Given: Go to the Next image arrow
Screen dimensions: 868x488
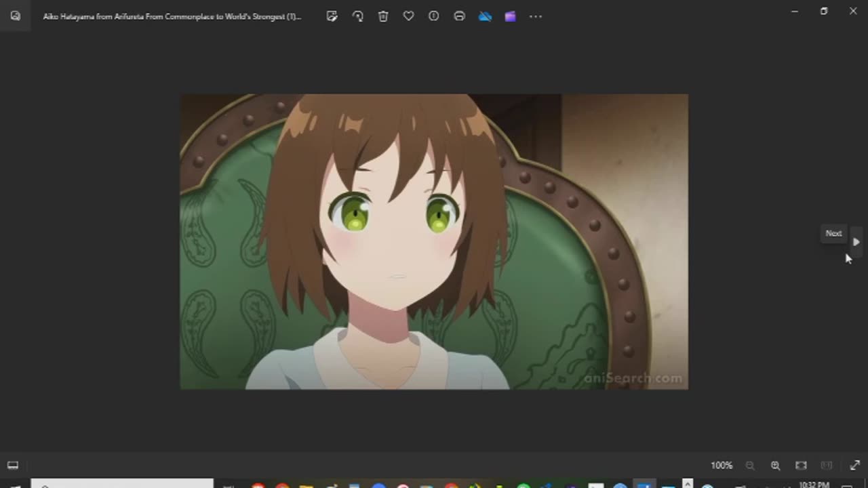Looking at the screenshot, I should (x=856, y=242).
